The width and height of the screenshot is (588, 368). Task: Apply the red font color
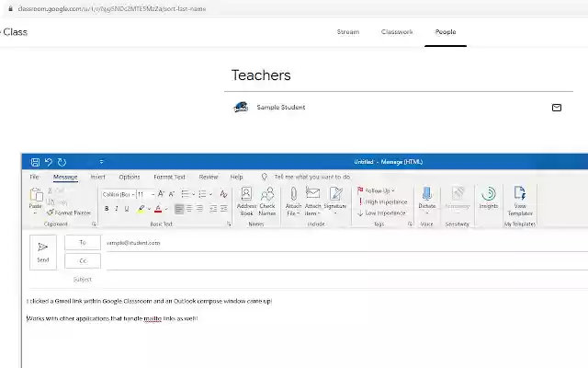pos(158,209)
